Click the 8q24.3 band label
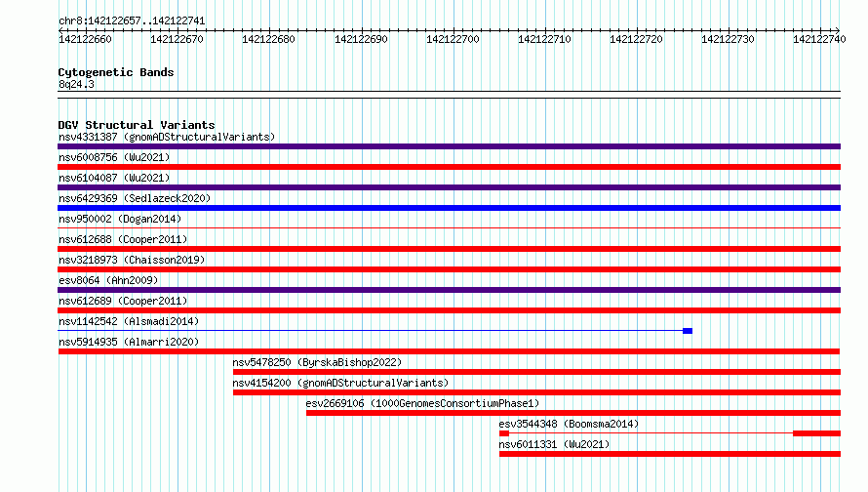Viewport: 868px width, 492px height. [x=76, y=84]
